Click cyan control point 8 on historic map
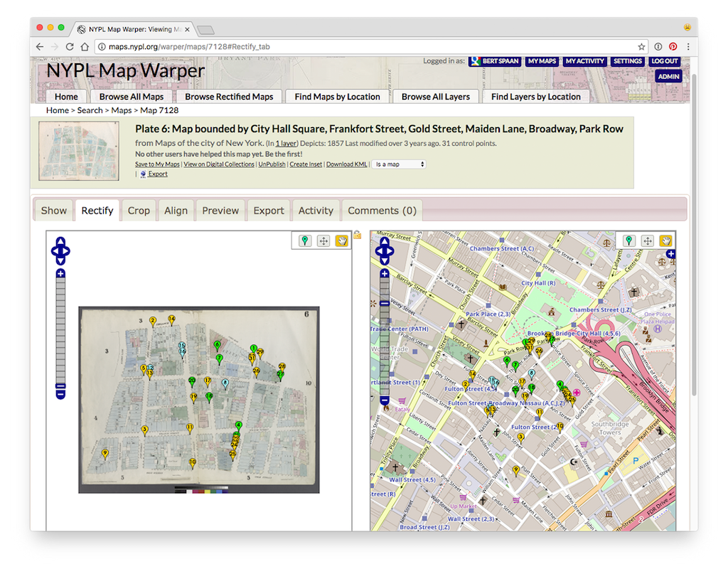 pyautogui.click(x=225, y=383)
